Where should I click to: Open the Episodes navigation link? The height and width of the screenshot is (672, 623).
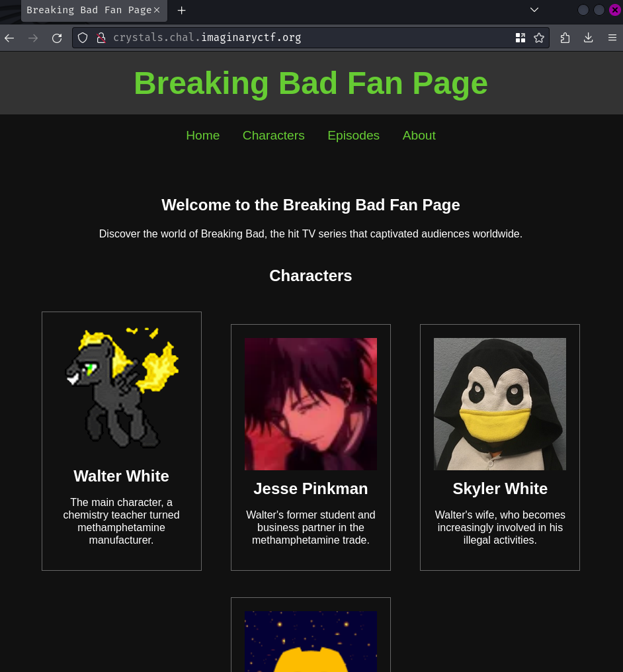click(353, 136)
